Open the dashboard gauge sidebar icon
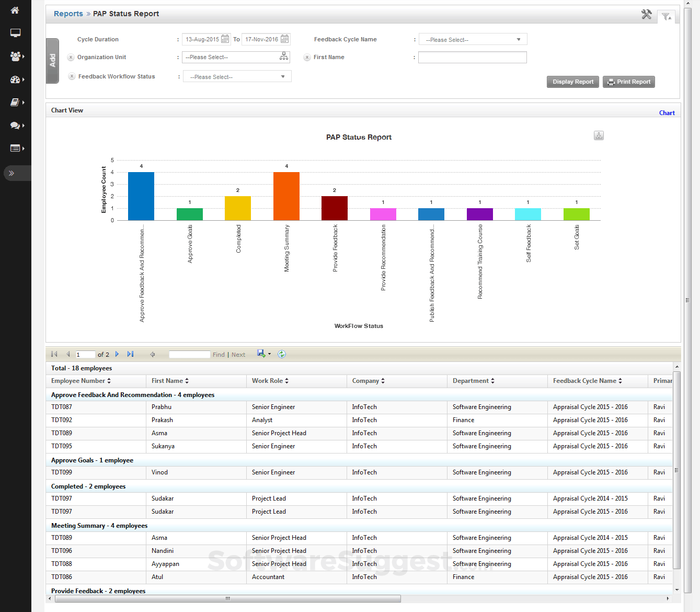Image resolution: width=700 pixels, height=612 pixels. pyautogui.click(x=15, y=80)
